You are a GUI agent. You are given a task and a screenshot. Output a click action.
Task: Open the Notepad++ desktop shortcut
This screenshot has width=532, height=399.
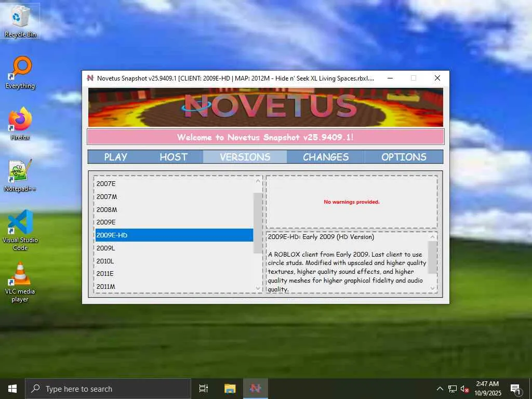click(20, 176)
